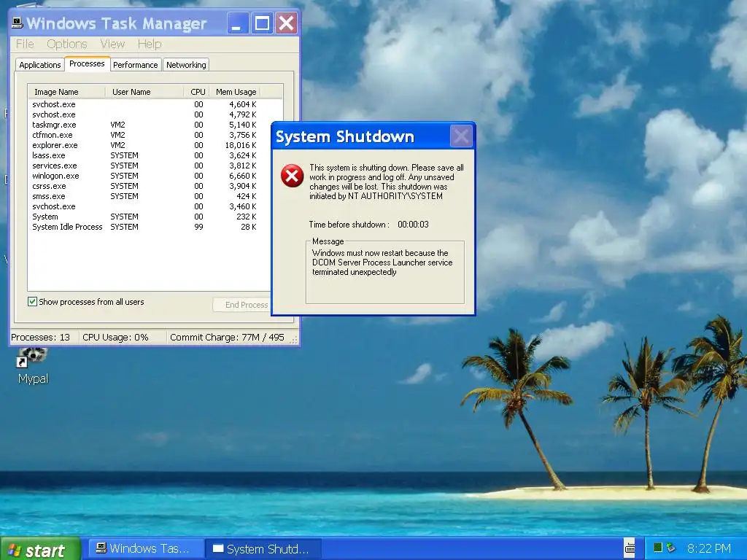Toggle Show processes from all users checkbox
This screenshot has height=560, width=747.
(32, 301)
